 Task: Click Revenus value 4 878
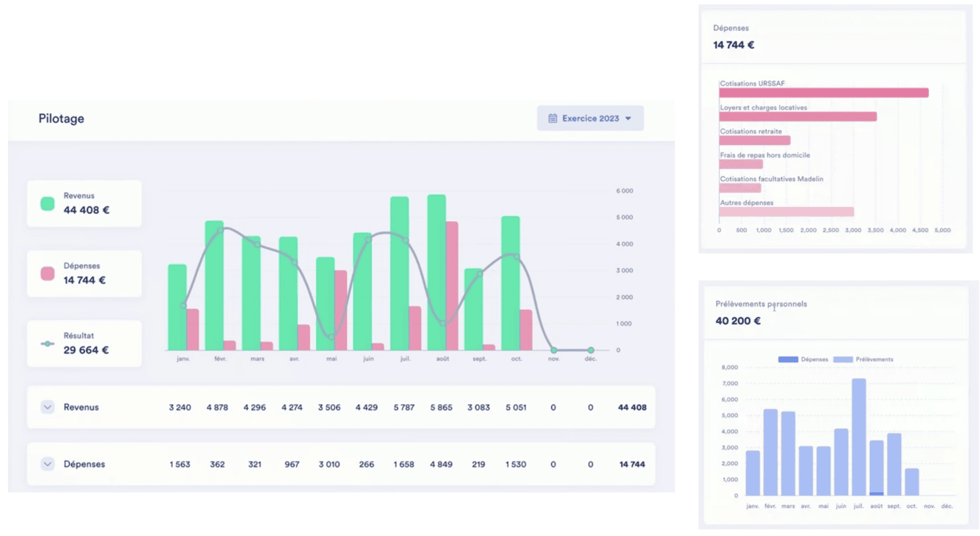pyautogui.click(x=217, y=407)
